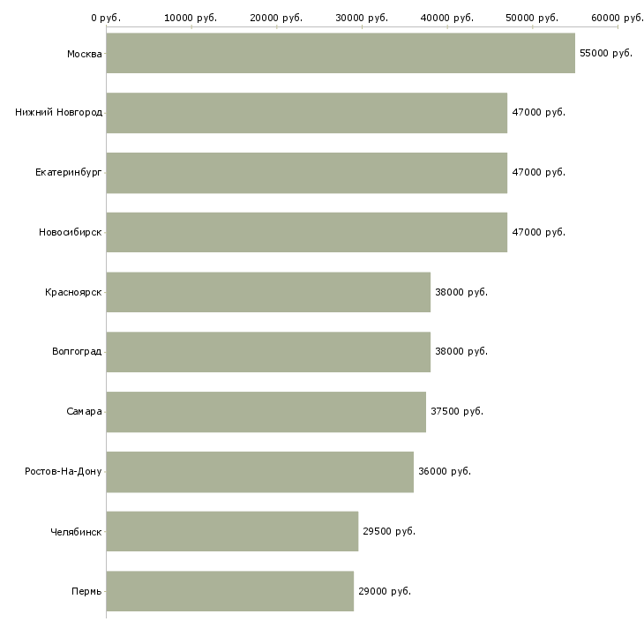Click the Самара bar
The height and width of the screenshot is (644, 644).
[266, 412]
